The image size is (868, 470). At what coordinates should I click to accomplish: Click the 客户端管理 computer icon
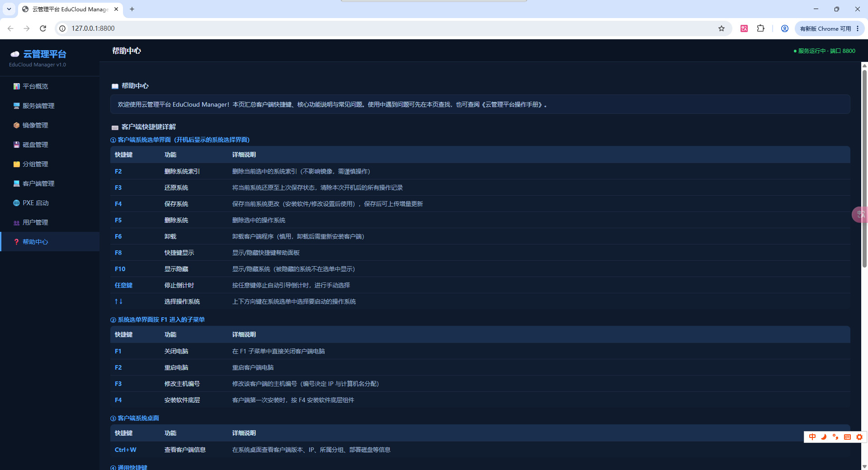17,183
